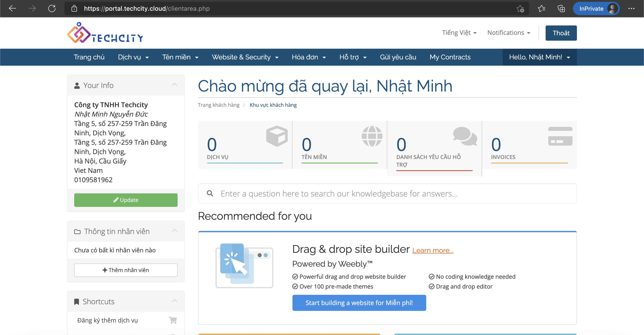The height and width of the screenshot is (335, 644).
Task: Open the Tiếng Việt language dropdown
Action: [459, 33]
